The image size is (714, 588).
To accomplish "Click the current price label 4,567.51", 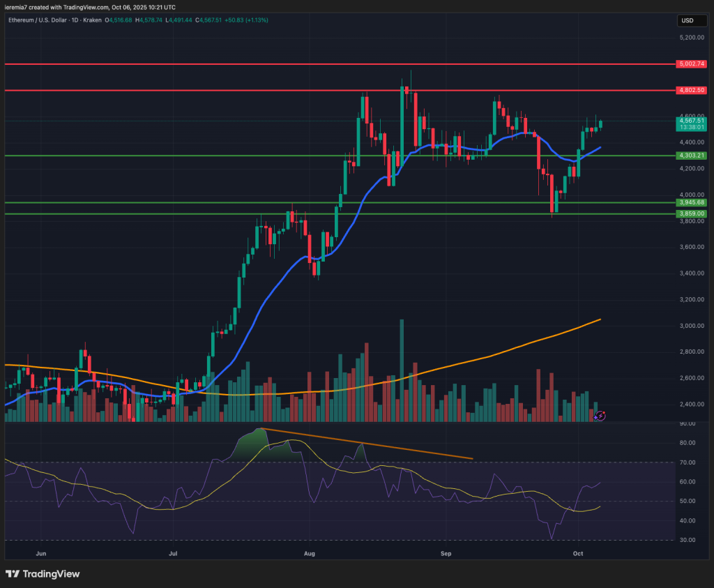I will coord(692,121).
